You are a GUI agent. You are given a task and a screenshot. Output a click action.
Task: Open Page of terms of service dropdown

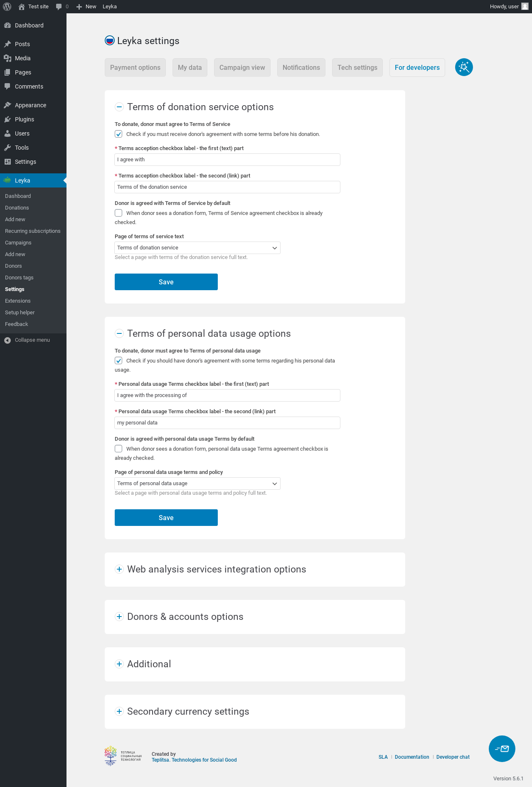point(197,248)
